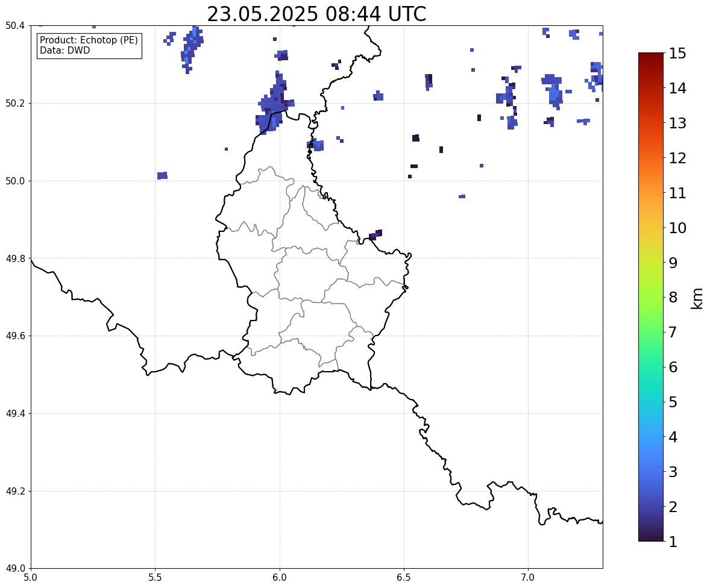Screen dimensions: 710x588
Task: Click colorbar tick label 4
Action: (x=673, y=437)
